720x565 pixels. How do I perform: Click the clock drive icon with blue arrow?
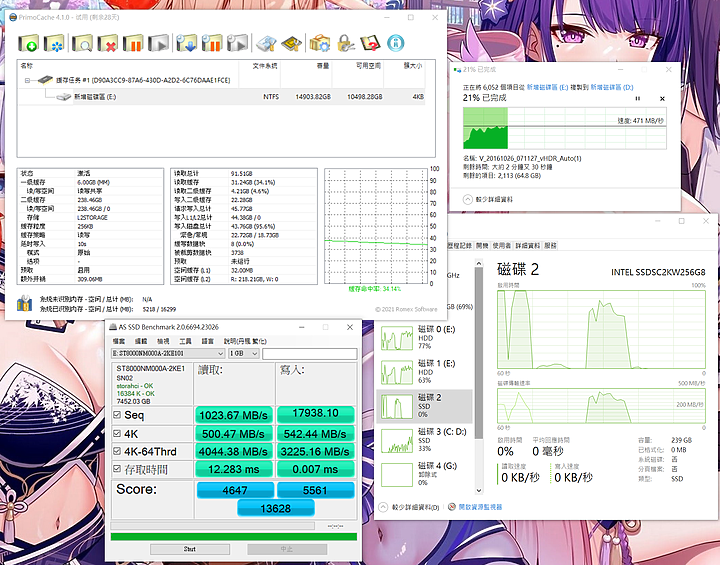(186, 43)
